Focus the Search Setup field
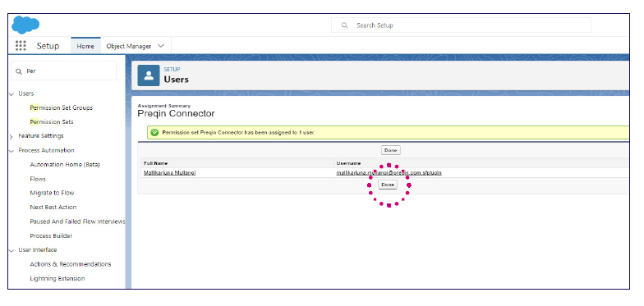 point(461,25)
